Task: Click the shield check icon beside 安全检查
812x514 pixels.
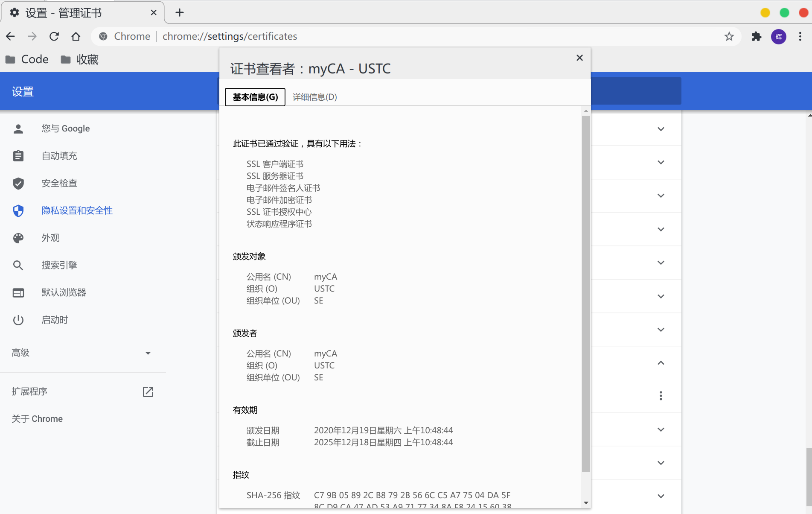Action: click(x=18, y=184)
